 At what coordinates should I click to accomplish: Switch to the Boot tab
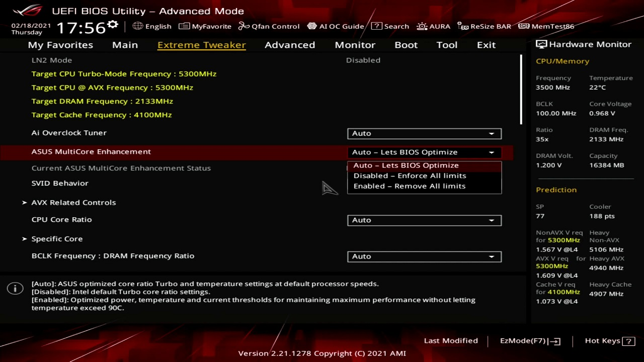406,45
